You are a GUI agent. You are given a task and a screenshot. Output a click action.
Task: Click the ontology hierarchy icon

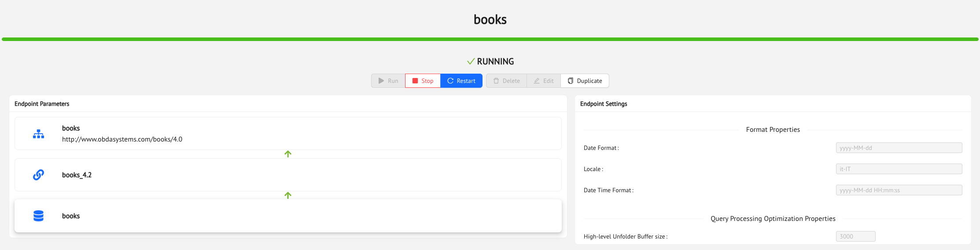point(38,134)
